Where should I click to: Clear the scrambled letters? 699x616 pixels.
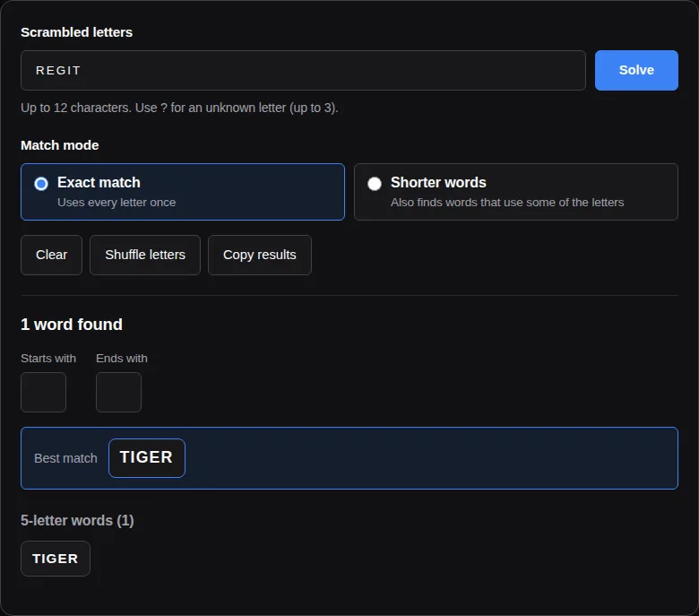pyautogui.click(x=51, y=255)
